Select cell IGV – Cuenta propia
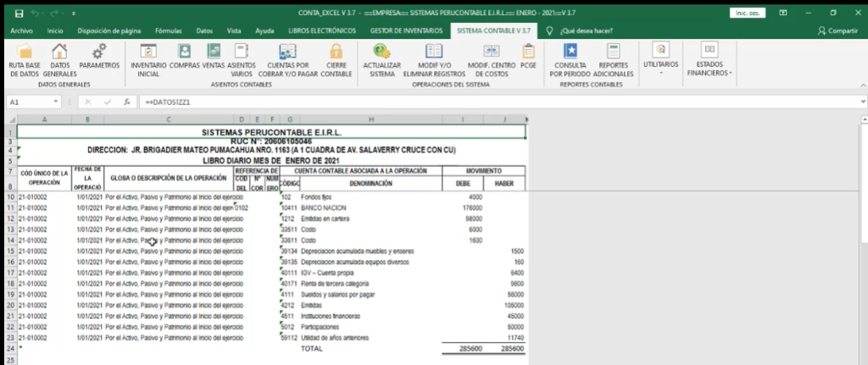Screen dimensions: 868x365 [371, 273]
